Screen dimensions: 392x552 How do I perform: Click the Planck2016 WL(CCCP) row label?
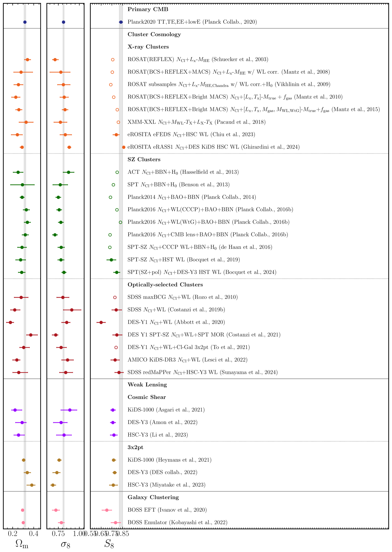click(x=210, y=210)
